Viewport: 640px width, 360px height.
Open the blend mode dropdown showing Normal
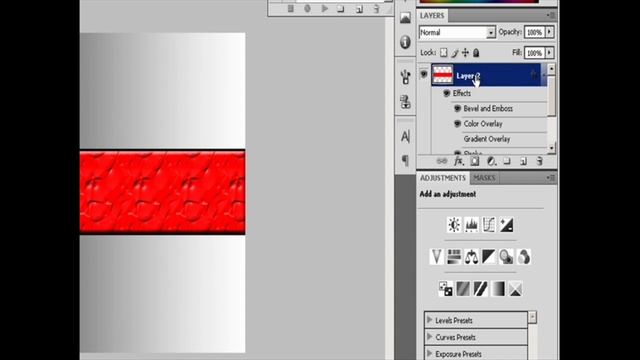tap(457, 32)
